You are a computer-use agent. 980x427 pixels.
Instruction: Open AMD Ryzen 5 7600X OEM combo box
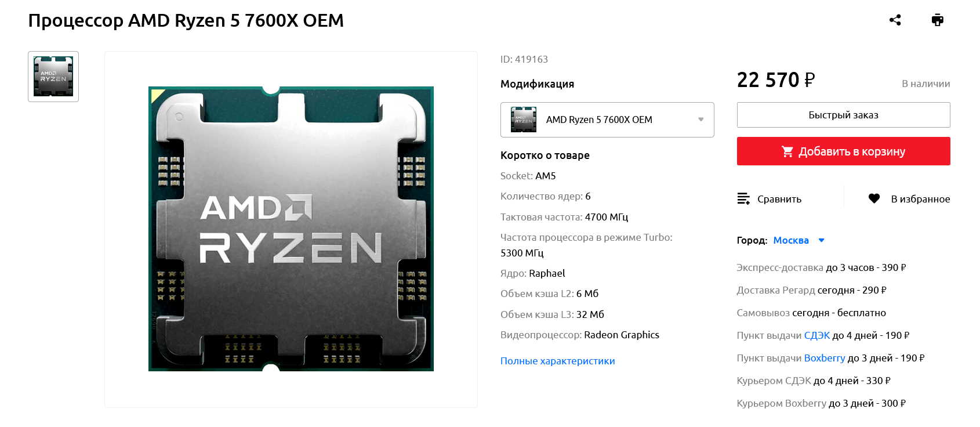pyautogui.click(x=607, y=120)
